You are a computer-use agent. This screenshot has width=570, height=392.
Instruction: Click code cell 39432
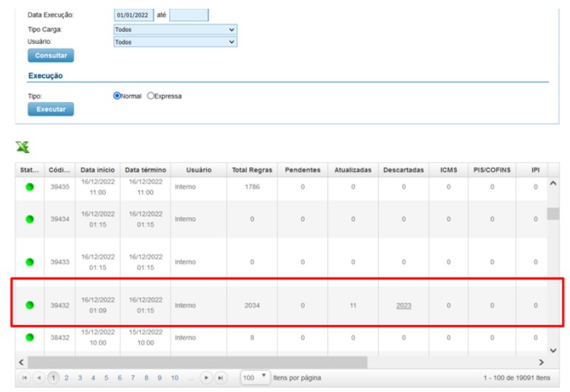(60, 305)
